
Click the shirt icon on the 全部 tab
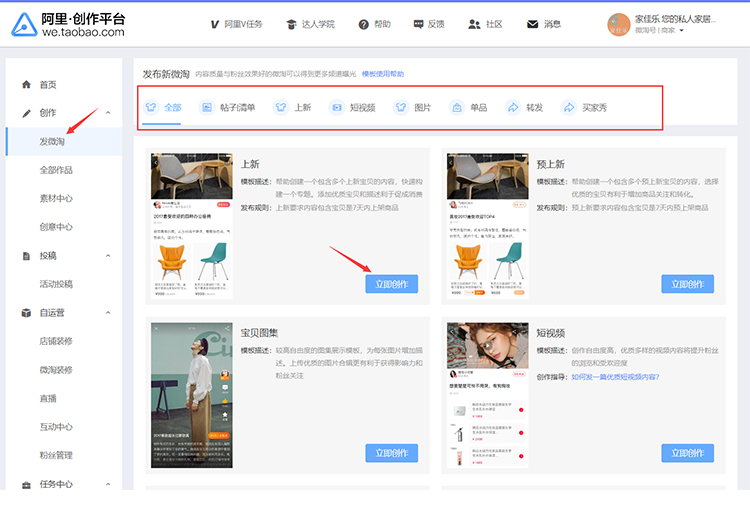[x=151, y=107]
